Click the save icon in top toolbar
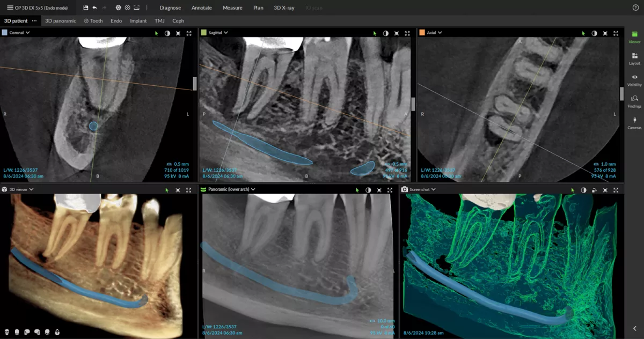Viewport: 644px width, 339px height. [86, 8]
